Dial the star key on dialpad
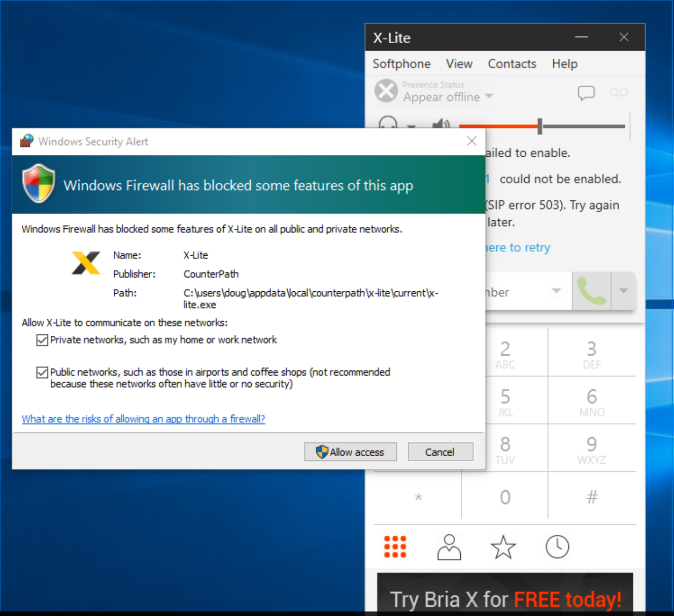 418,497
